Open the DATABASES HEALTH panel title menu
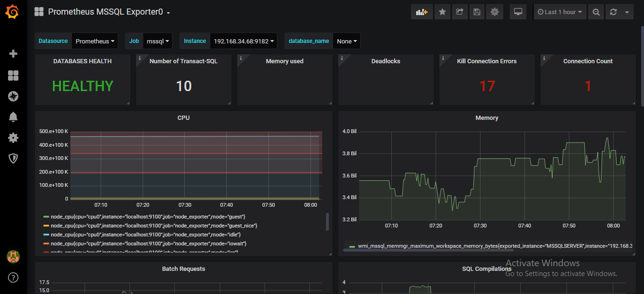 (83, 61)
